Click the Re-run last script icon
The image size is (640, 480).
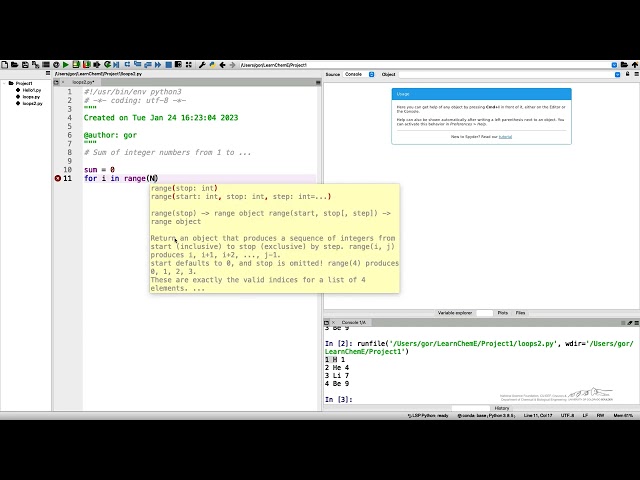tap(107, 64)
